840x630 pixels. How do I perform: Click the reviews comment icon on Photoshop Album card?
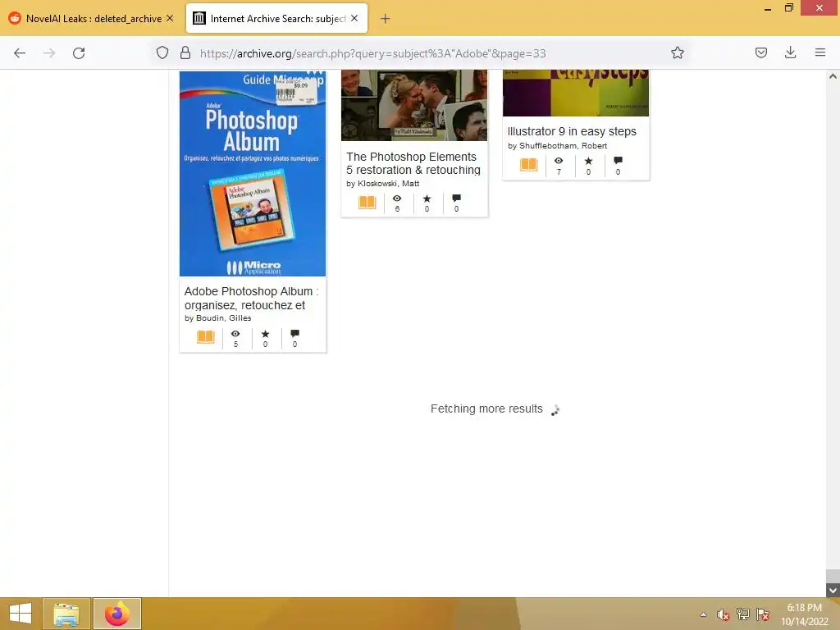pos(294,334)
